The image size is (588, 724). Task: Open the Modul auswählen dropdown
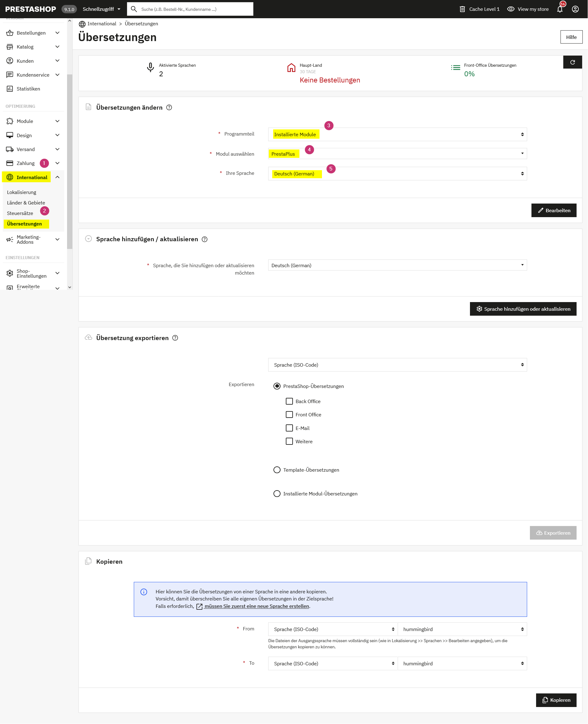point(397,154)
